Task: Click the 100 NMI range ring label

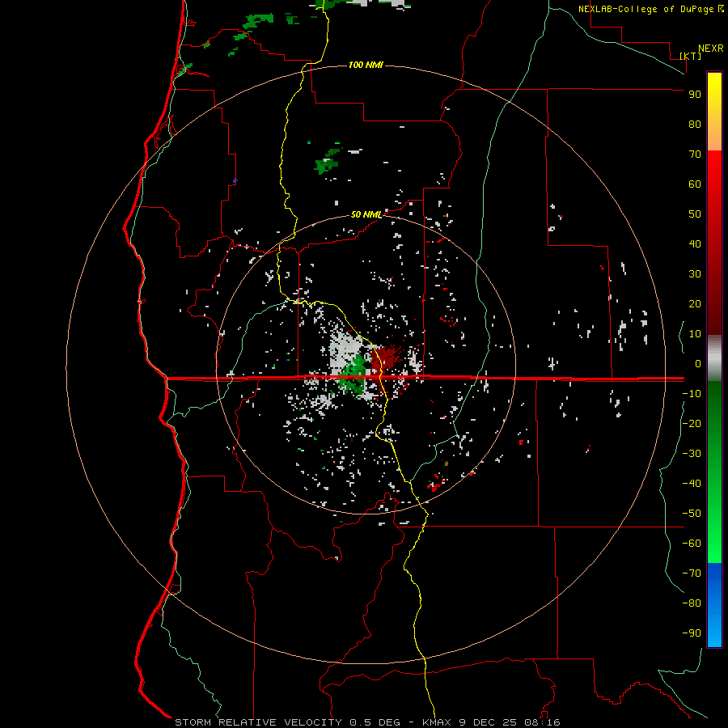Action: (x=366, y=65)
